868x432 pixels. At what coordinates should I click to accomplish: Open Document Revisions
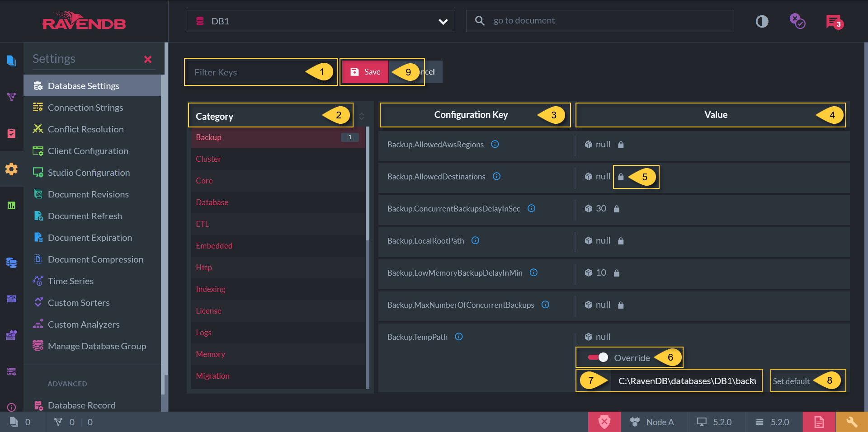tap(92, 194)
